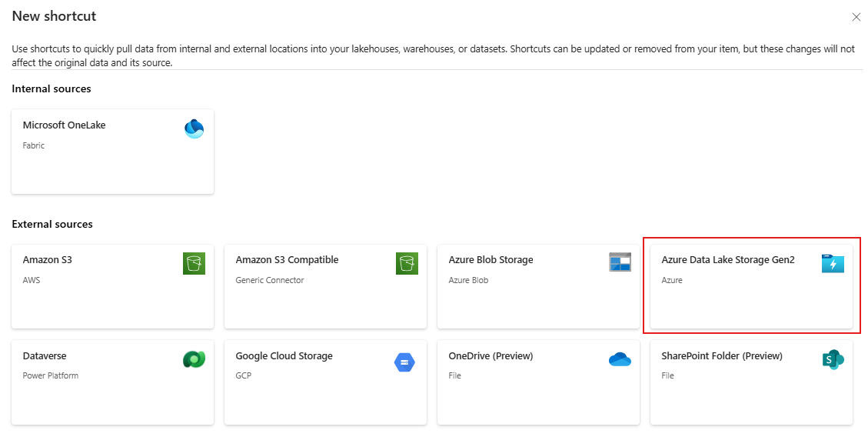Image resolution: width=868 pixels, height=447 pixels.
Task: Click the "External sources" heading
Action: point(52,225)
